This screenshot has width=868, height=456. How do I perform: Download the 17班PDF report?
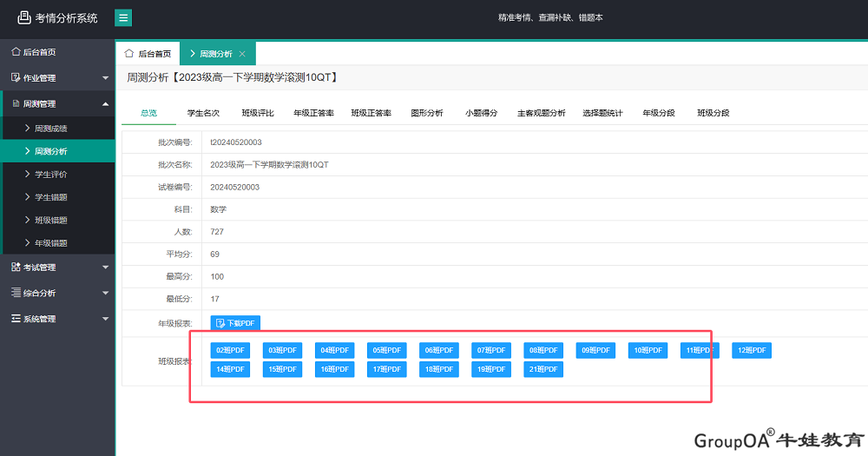coord(386,369)
